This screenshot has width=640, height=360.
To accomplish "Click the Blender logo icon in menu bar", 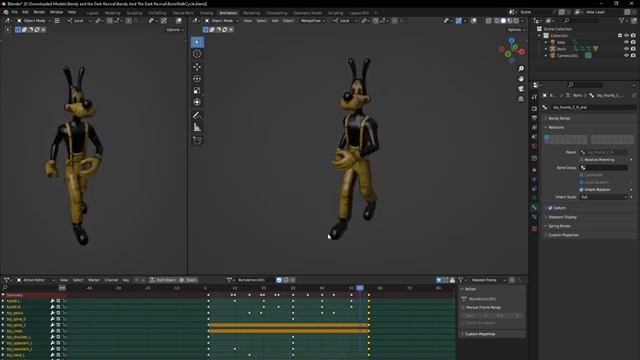I will pos(6,12).
